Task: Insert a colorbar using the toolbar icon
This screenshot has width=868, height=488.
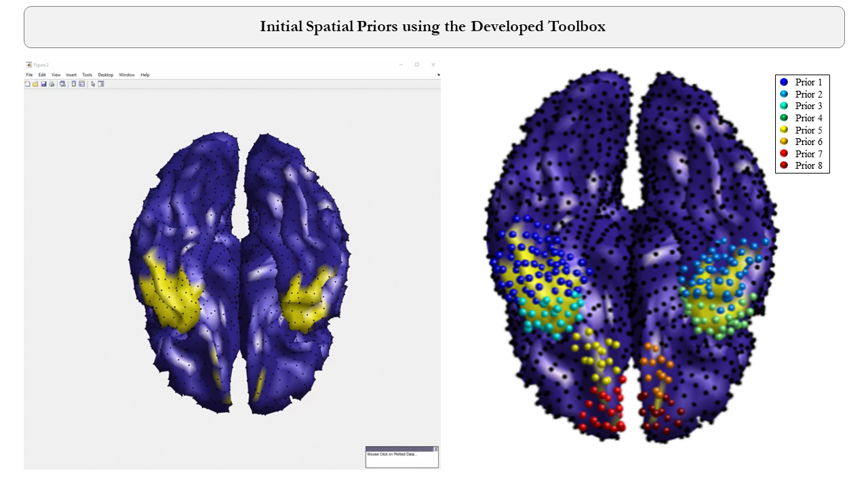Action: (74, 84)
